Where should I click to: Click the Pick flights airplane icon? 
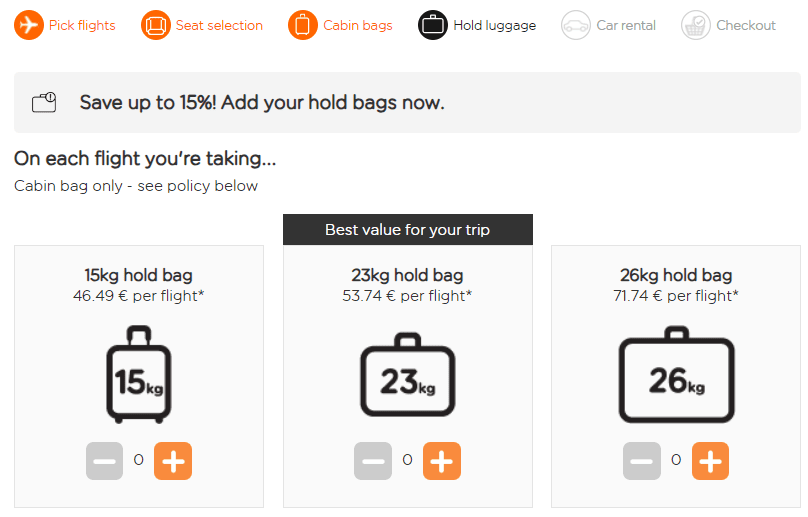pyautogui.click(x=29, y=25)
